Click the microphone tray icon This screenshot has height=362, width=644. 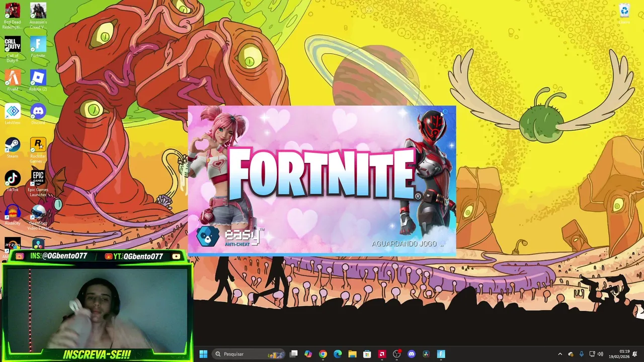pyautogui.click(x=581, y=354)
